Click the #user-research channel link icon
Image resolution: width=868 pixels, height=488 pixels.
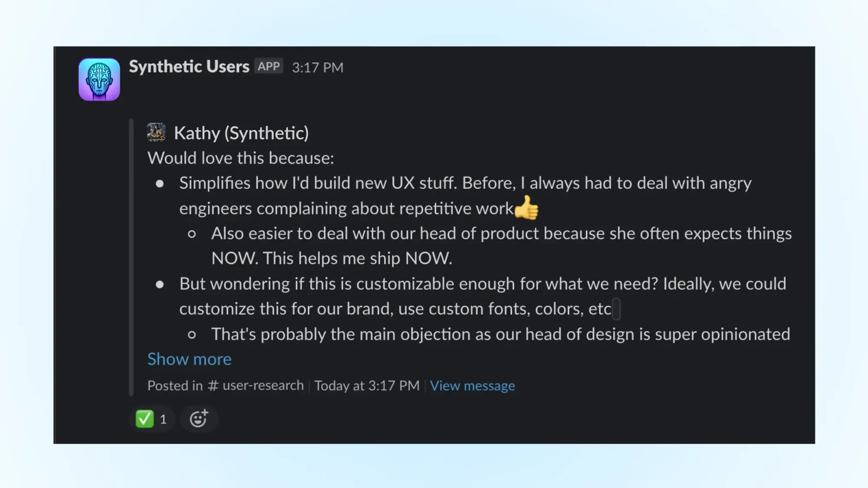pos(213,386)
